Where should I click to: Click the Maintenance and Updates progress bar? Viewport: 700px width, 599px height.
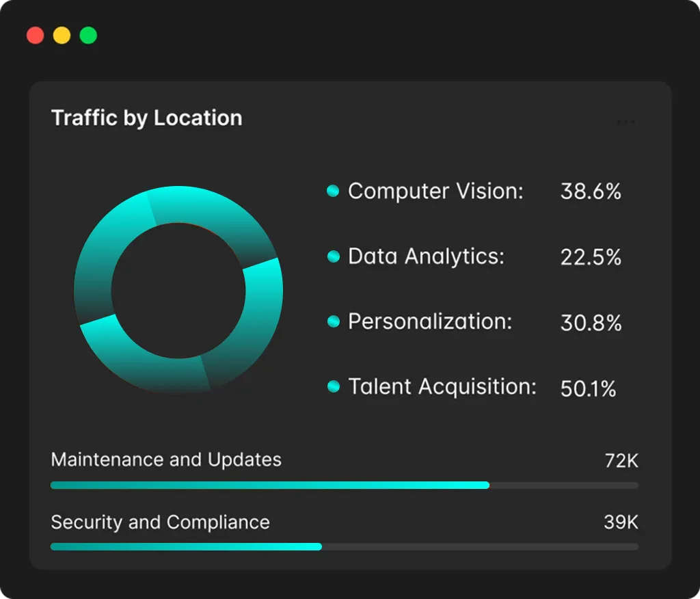[345, 485]
